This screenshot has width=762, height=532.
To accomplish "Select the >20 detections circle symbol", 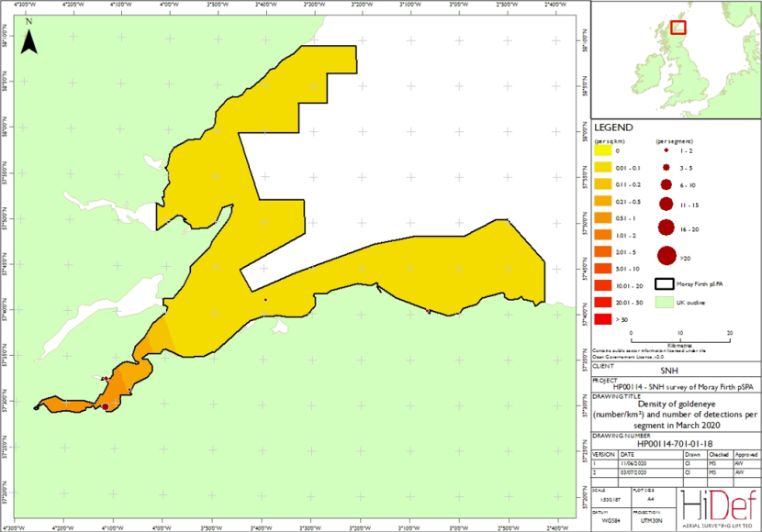I will [x=667, y=256].
